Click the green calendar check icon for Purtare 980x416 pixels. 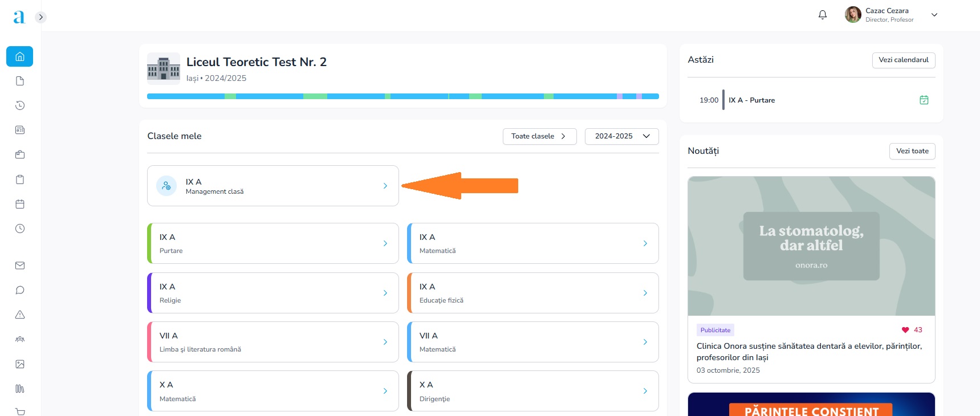[x=924, y=100]
